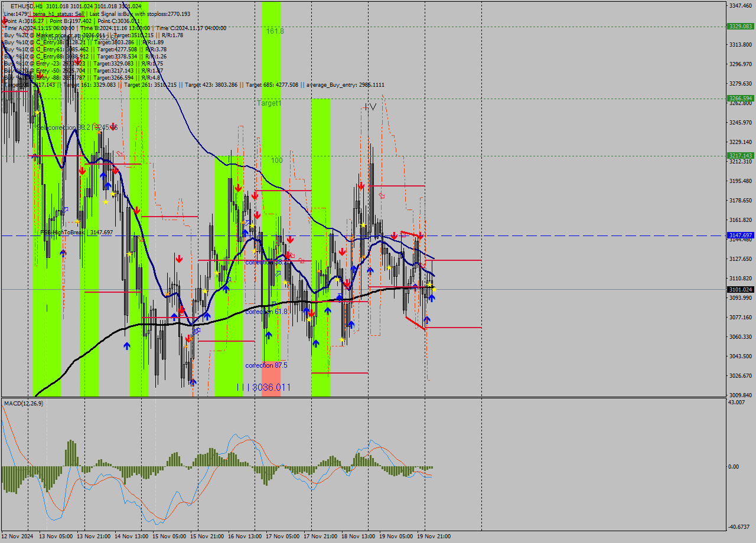
Task: Click the 3060.330 price scale value
Action: click(740, 336)
